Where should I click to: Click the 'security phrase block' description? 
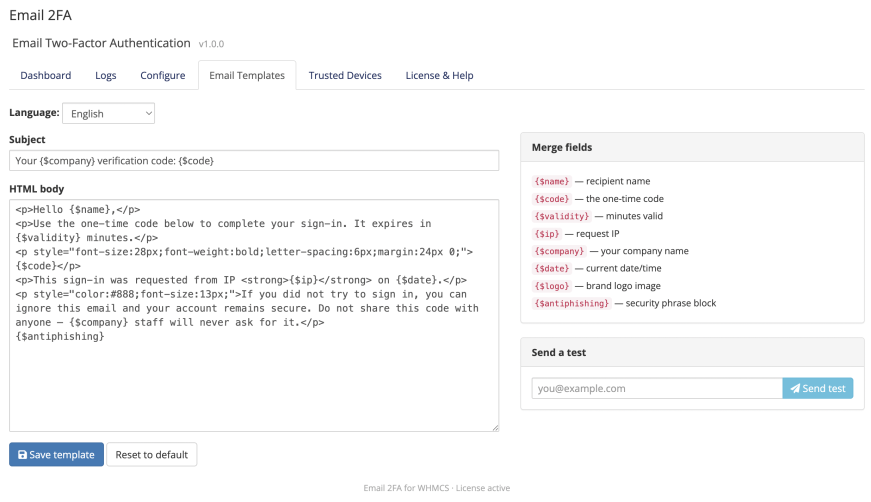[x=670, y=303]
